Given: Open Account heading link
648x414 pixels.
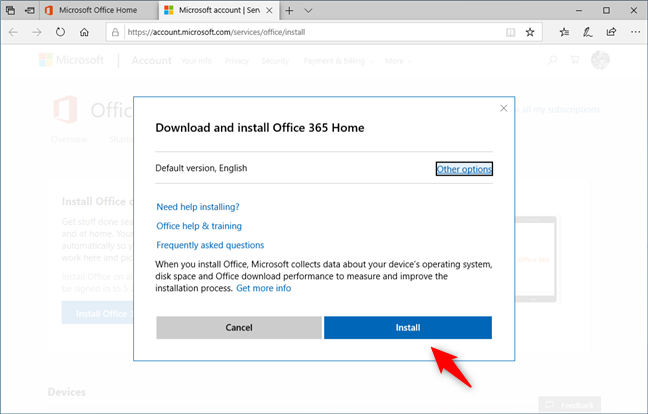Looking at the screenshot, I should pos(151,61).
